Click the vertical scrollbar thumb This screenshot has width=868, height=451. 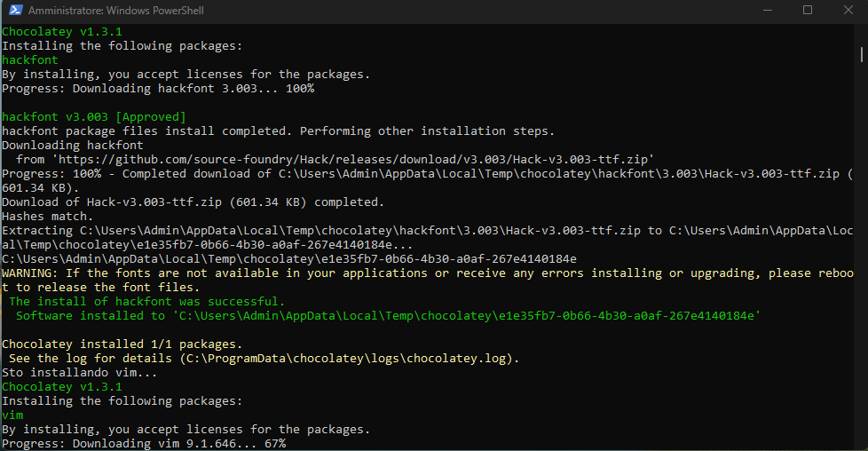pyautogui.click(x=862, y=54)
